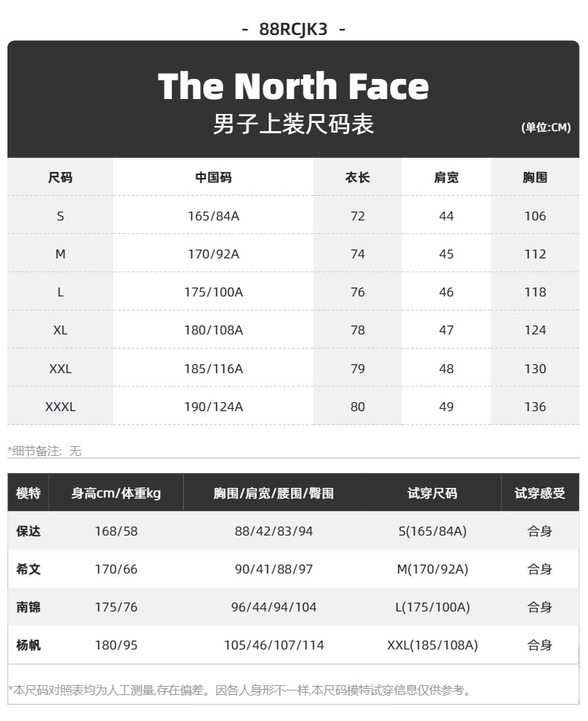Select the 试穿尺码 column header

[x=432, y=493]
